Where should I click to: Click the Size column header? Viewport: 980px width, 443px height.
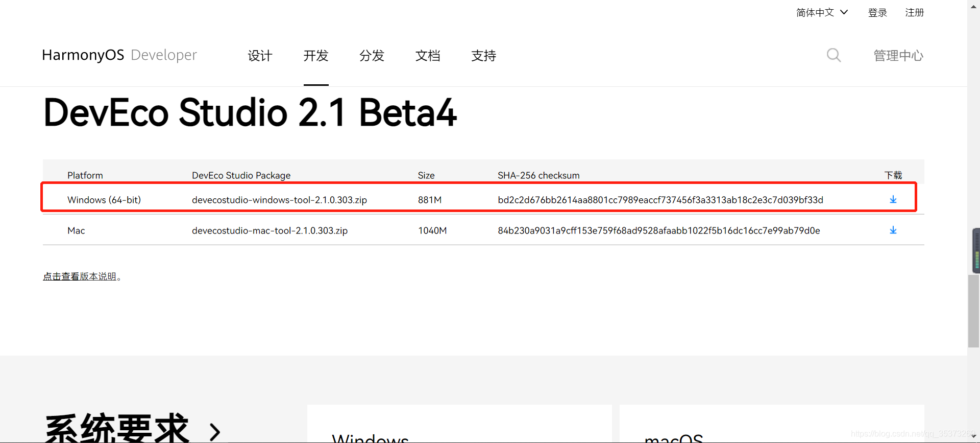coord(426,175)
